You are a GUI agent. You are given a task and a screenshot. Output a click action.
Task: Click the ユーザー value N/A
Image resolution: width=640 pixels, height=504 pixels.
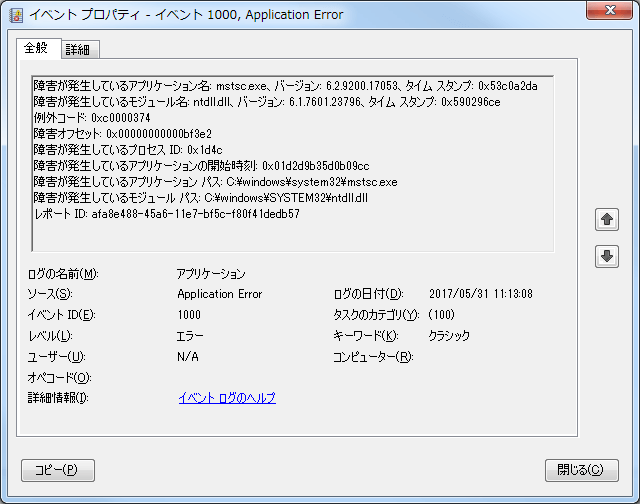[x=188, y=357]
